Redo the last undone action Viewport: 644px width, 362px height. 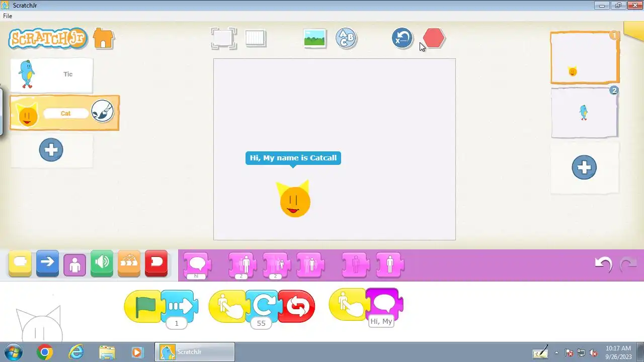628,264
